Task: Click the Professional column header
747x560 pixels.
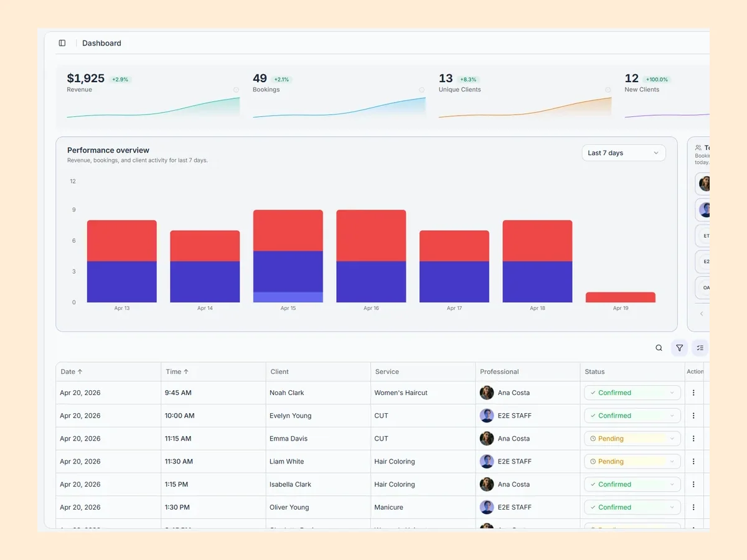Action: point(499,371)
